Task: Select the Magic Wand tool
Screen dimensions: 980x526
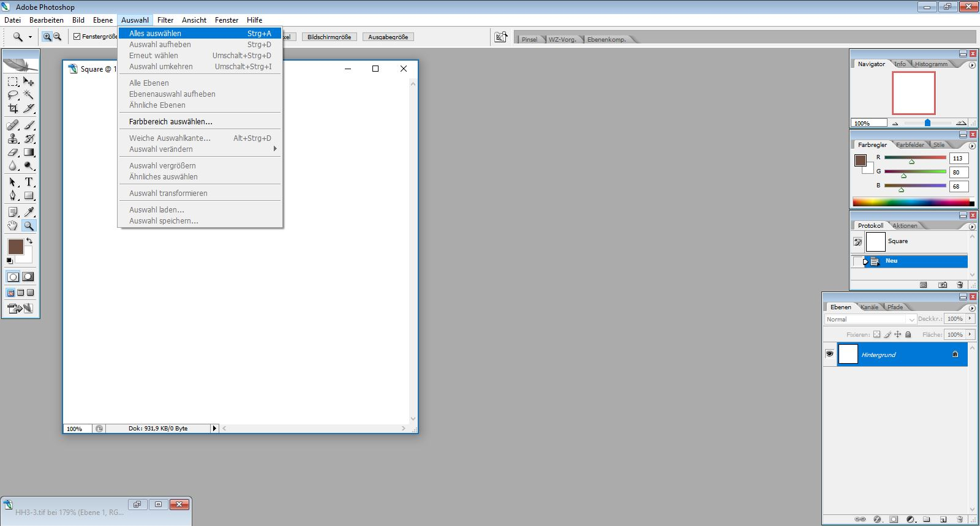Action: click(29, 95)
